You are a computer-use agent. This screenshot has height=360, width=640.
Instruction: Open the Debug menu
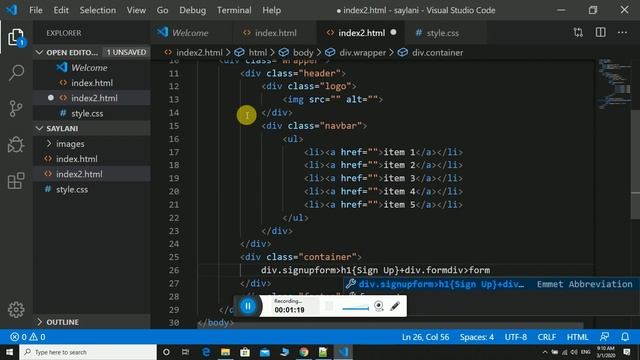192,10
